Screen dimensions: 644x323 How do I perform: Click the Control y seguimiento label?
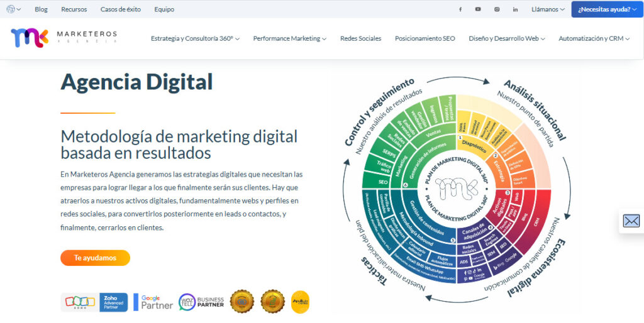point(378,112)
